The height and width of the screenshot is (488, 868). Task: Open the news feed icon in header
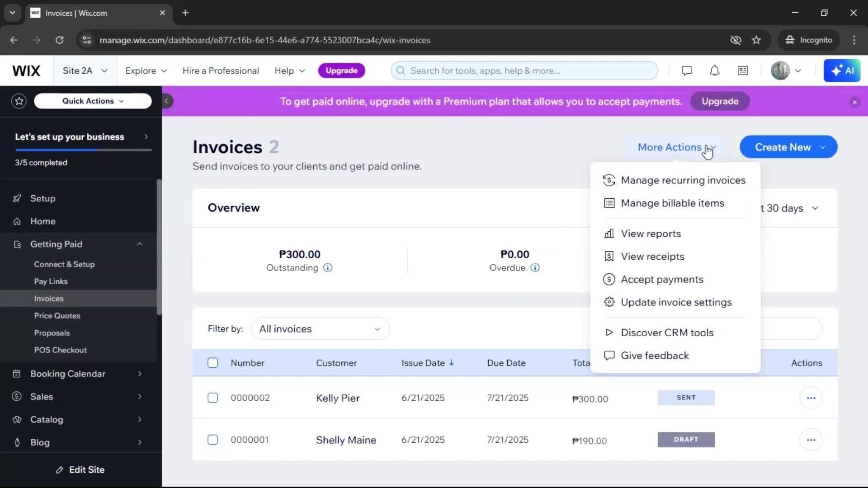(x=743, y=70)
